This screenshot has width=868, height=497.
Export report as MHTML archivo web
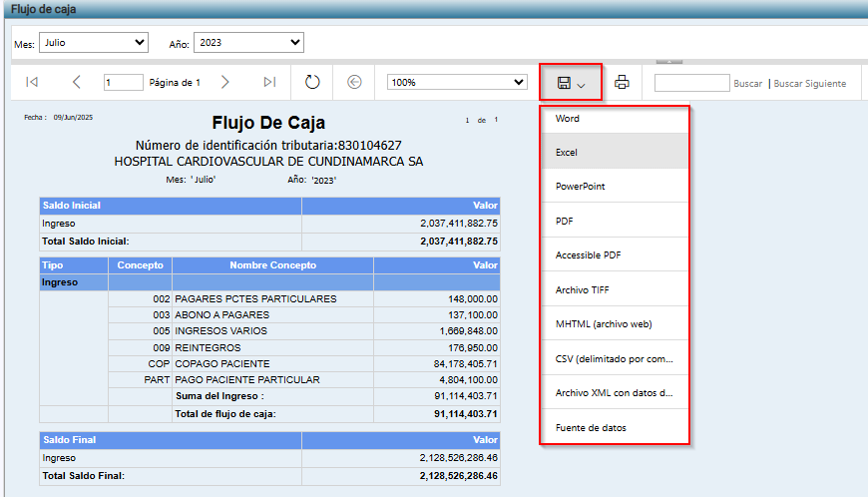tap(615, 323)
